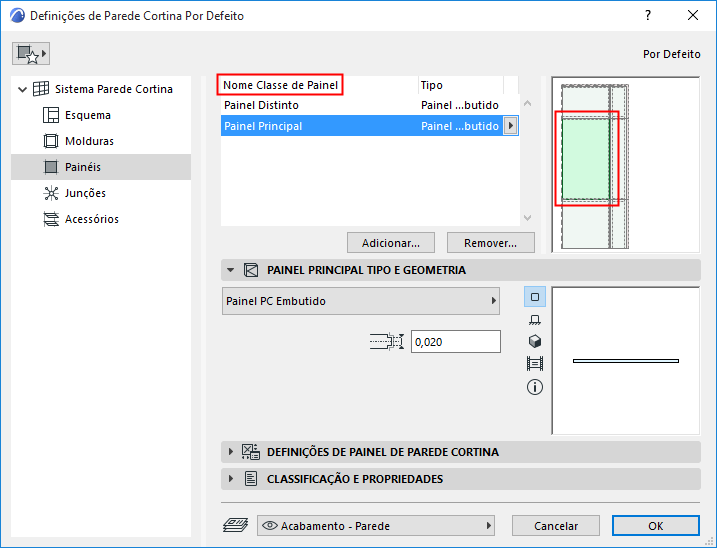717x548 pixels.
Task: Select the 3D cube preview mode icon
Action: [535, 341]
